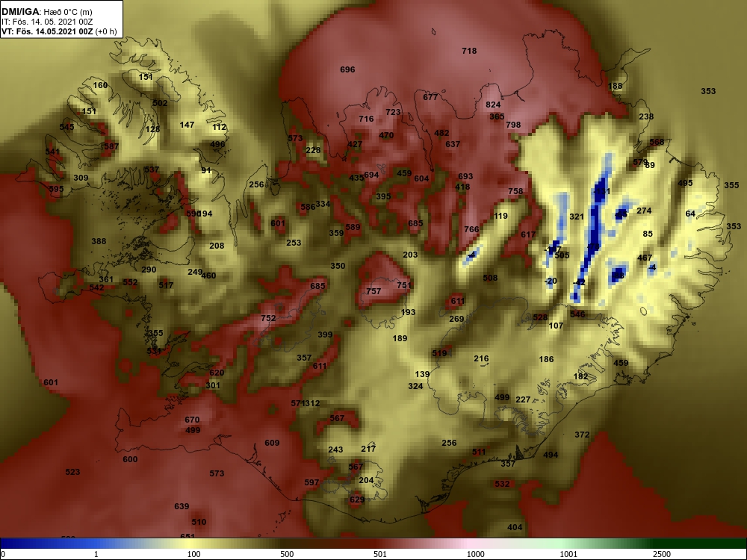Click the map value 517

pos(166,285)
